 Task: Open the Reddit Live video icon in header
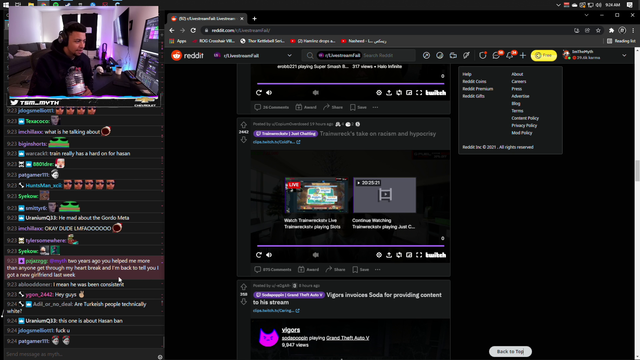click(x=453, y=56)
